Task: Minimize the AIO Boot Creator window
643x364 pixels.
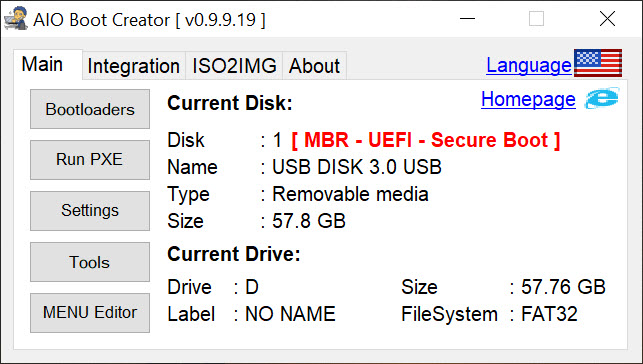Action: pos(467,18)
